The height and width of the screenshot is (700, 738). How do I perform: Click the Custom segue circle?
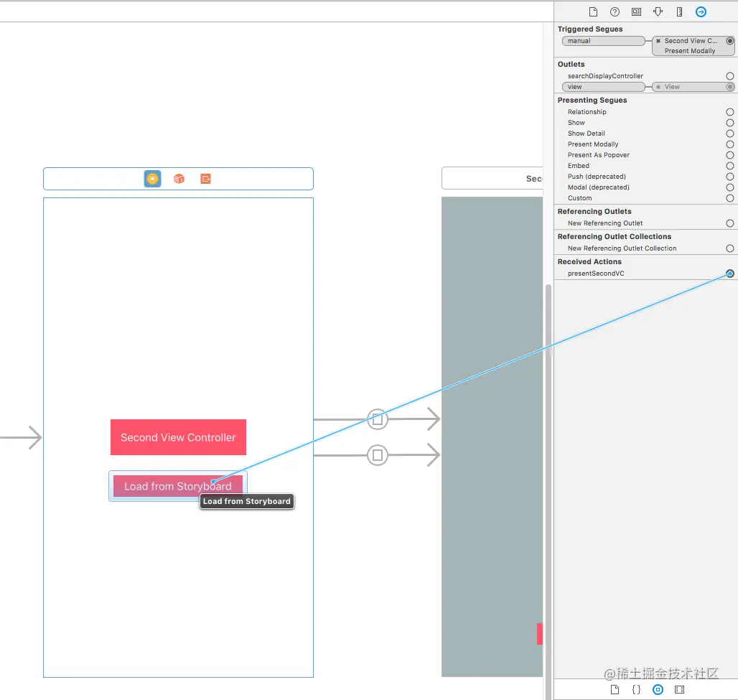729,198
